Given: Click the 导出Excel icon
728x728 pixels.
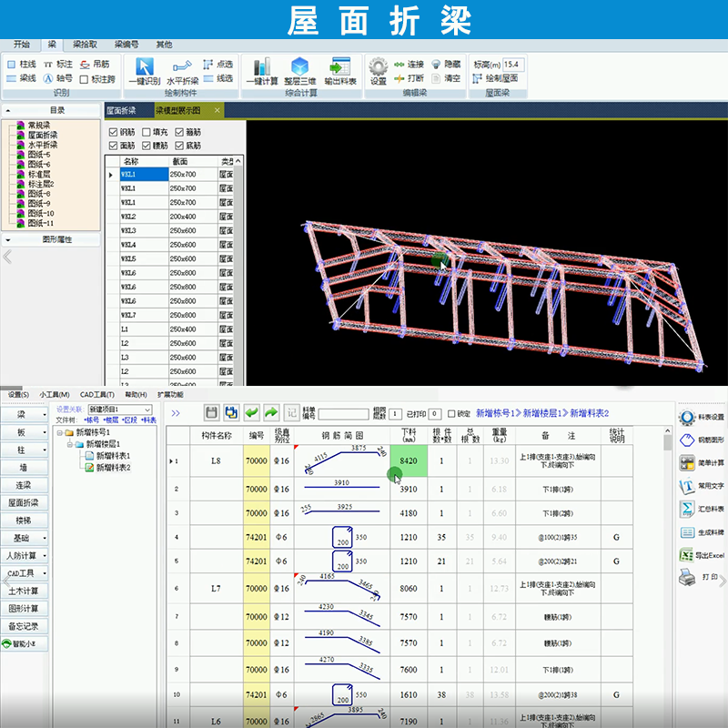Looking at the screenshot, I should point(686,555).
